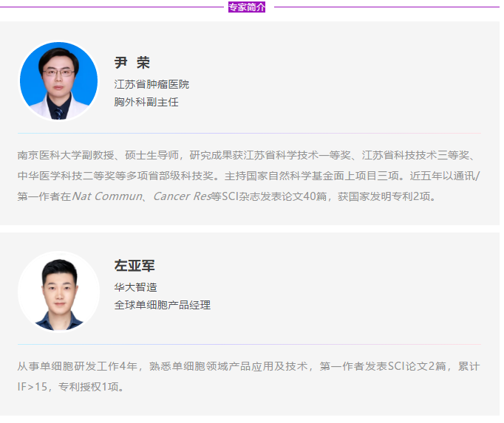This screenshot has height=423, width=504.
Task: Open 尹荣's circular portrait photo
Action: pos(59,80)
